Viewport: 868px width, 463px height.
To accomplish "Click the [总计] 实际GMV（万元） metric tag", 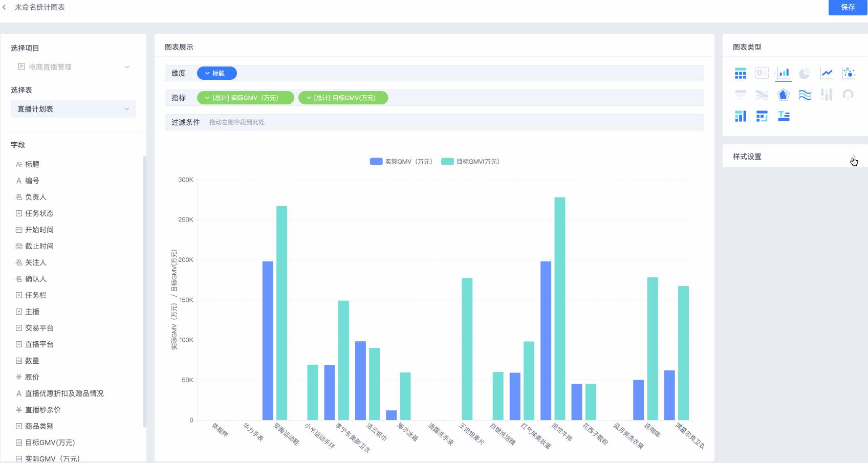I will (245, 98).
